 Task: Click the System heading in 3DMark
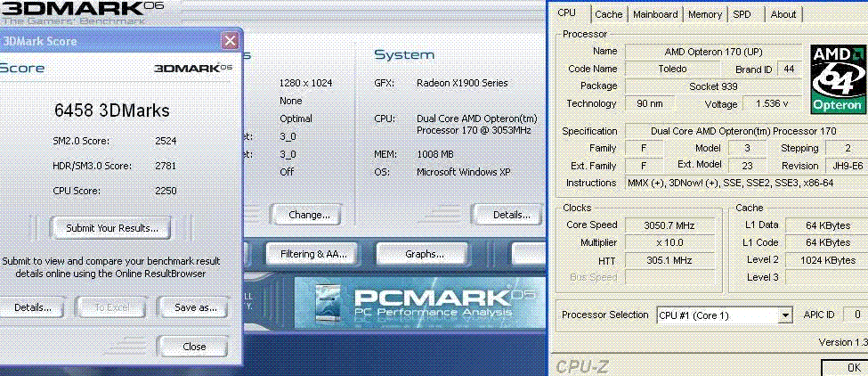click(x=404, y=55)
